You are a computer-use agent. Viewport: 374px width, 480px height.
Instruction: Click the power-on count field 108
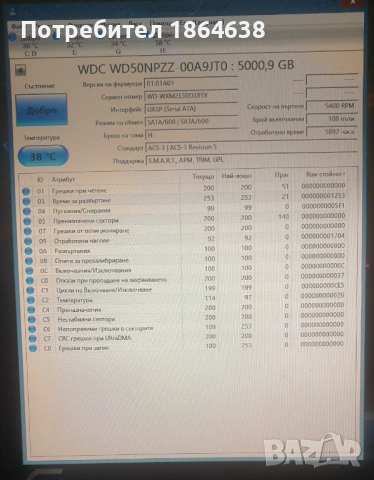[x=332, y=119]
